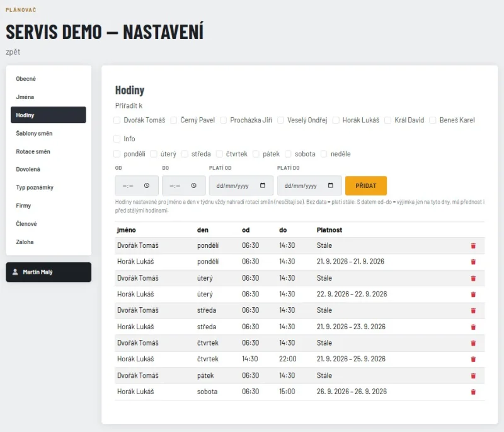Screen dimensions: 504x432
Task: Delete hours for Horák Lukáš čtvrtek
Action: (473, 359)
